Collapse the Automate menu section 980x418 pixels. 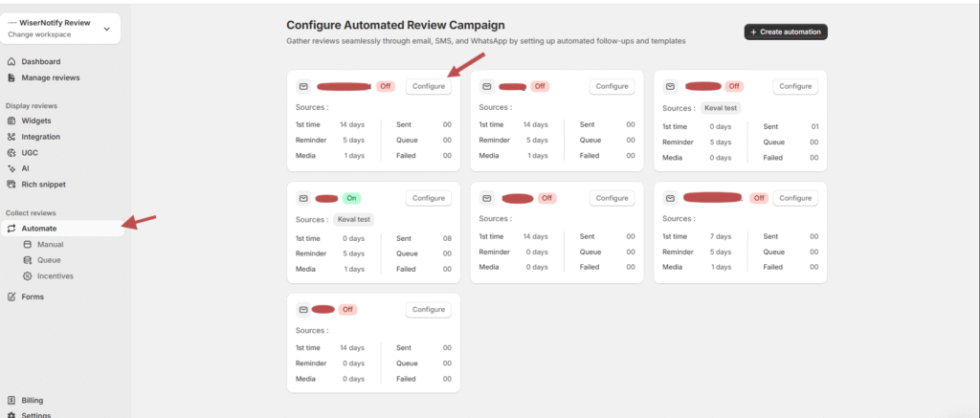39,229
